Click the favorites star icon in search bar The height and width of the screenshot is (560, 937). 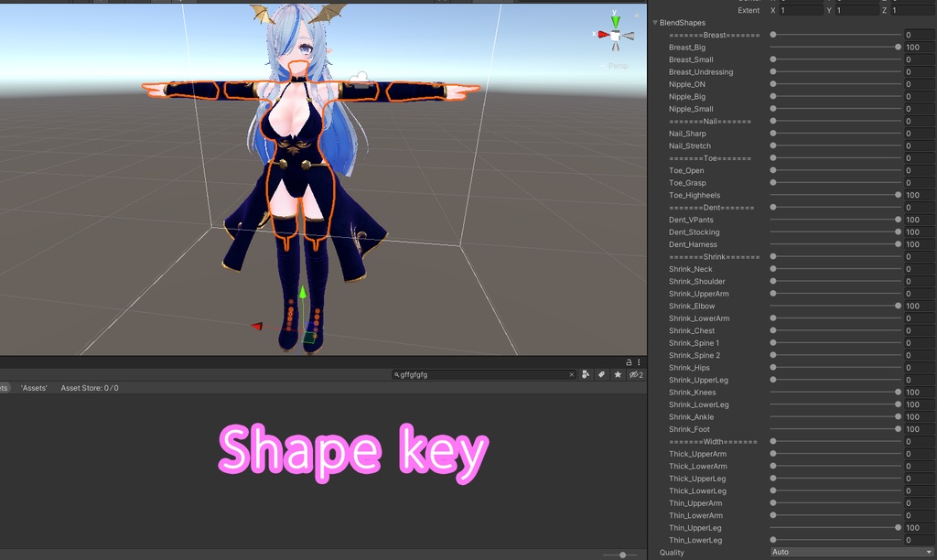618,375
